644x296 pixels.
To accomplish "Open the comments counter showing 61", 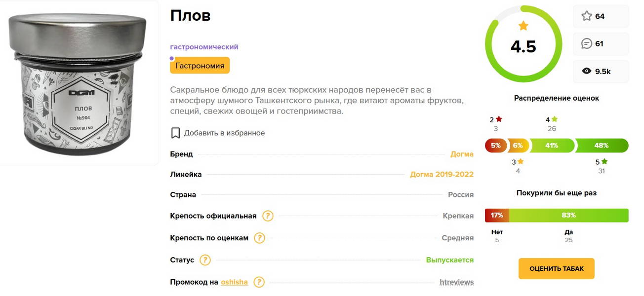I will [601, 43].
